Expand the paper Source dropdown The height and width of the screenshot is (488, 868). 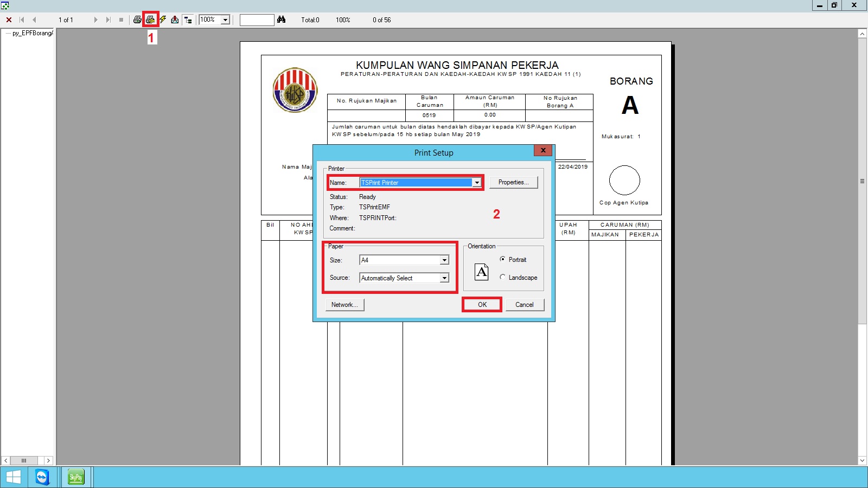click(444, 278)
